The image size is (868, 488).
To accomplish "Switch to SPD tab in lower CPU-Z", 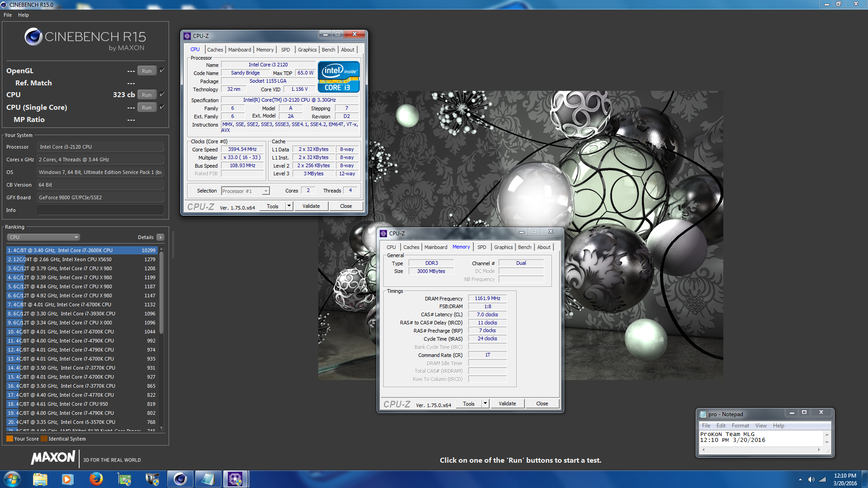I will [482, 247].
